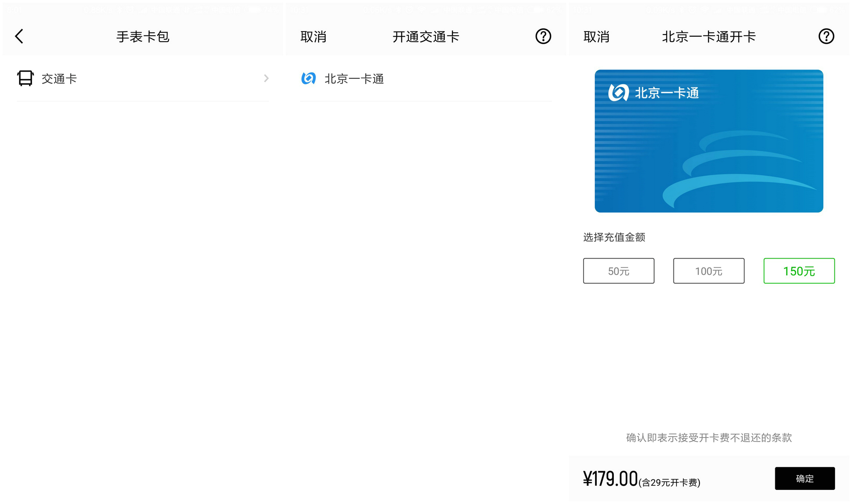Expand the recharge amount section 选择充值金额
Image resolution: width=852 pixels, height=504 pixels.
point(614,237)
